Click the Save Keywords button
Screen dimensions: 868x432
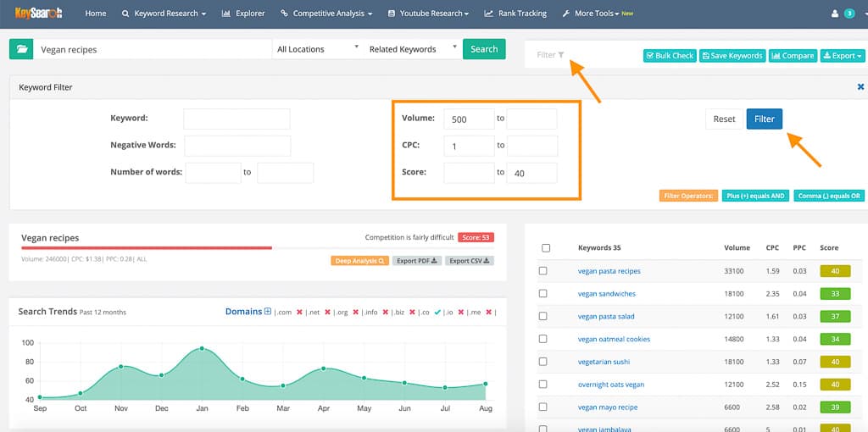[x=732, y=55]
